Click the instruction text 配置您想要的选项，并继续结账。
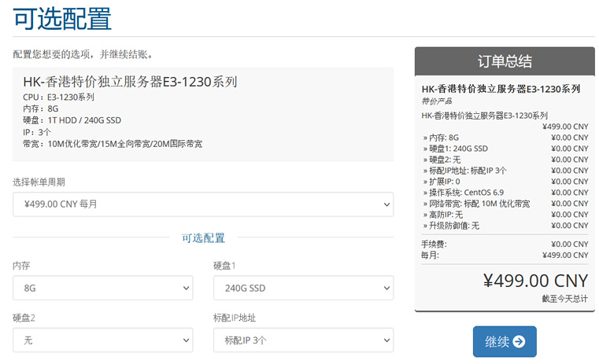 (83, 54)
